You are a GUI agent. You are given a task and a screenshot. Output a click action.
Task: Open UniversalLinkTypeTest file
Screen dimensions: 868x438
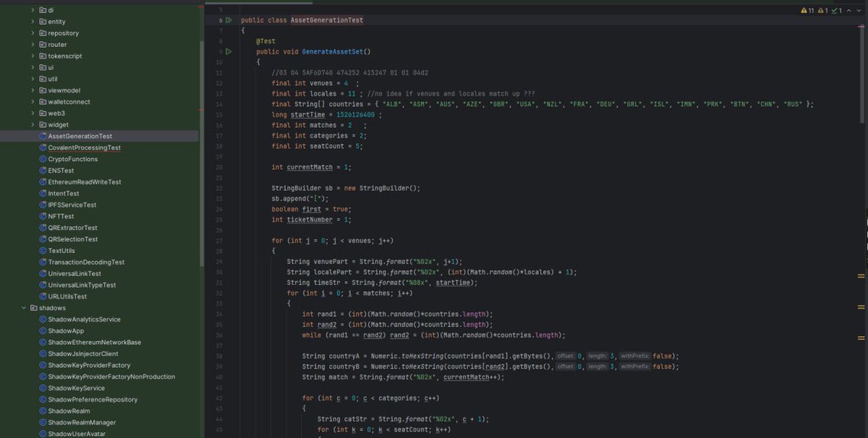click(82, 285)
